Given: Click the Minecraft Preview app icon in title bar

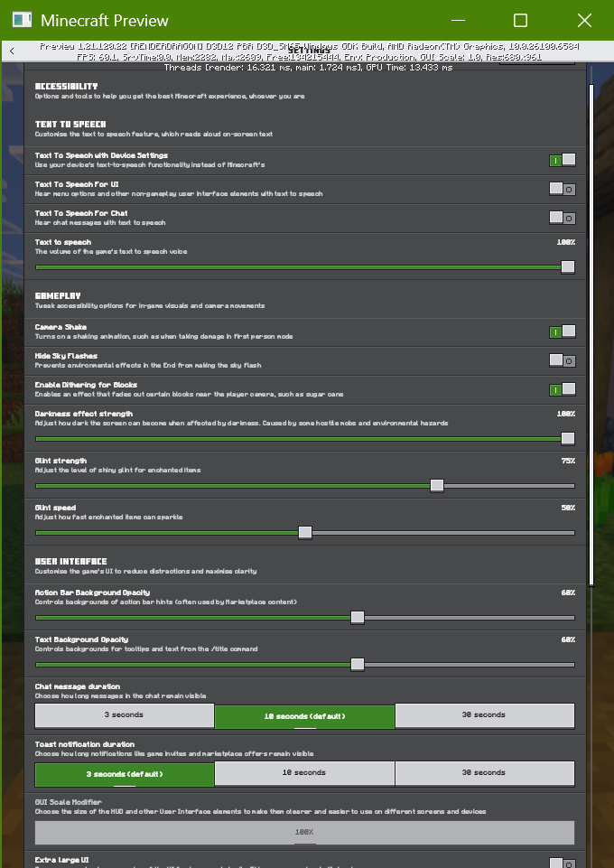Looking at the screenshot, I should (23, 20).
